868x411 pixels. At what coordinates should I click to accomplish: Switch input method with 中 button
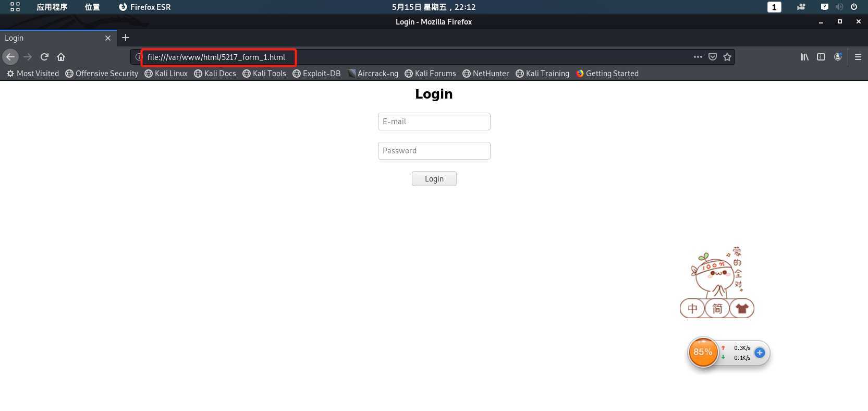click(692, 308)
